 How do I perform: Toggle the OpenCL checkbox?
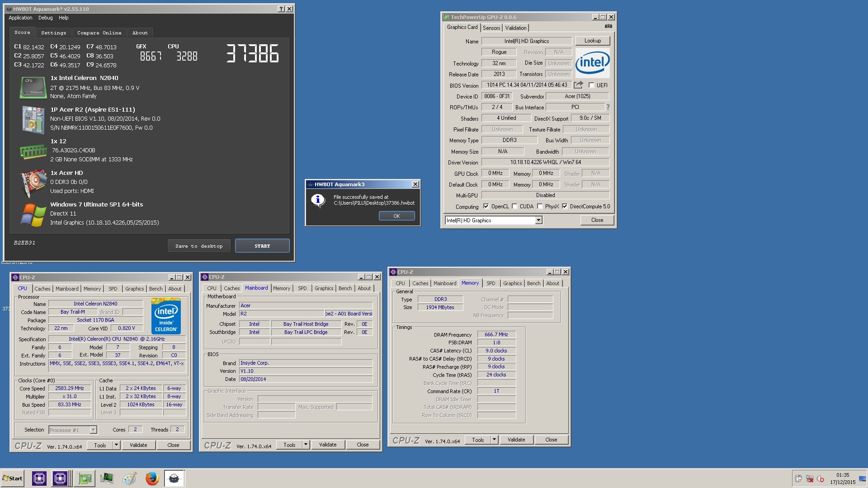point(486,206)
